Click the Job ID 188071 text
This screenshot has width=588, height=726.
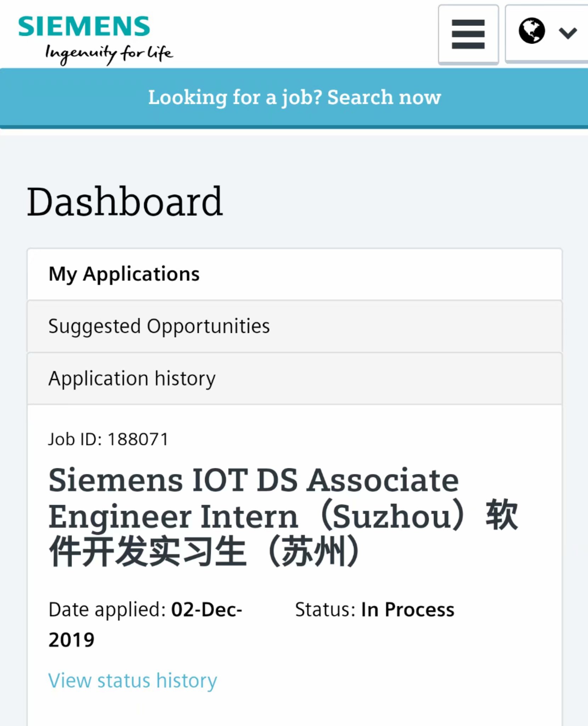point(108,439)
